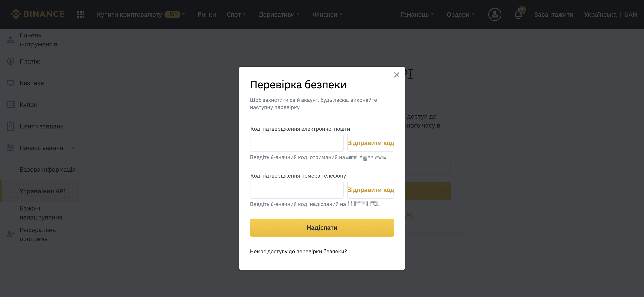Open the user profile icon
This screenshot has width=644, height=297.
point(495,14)
